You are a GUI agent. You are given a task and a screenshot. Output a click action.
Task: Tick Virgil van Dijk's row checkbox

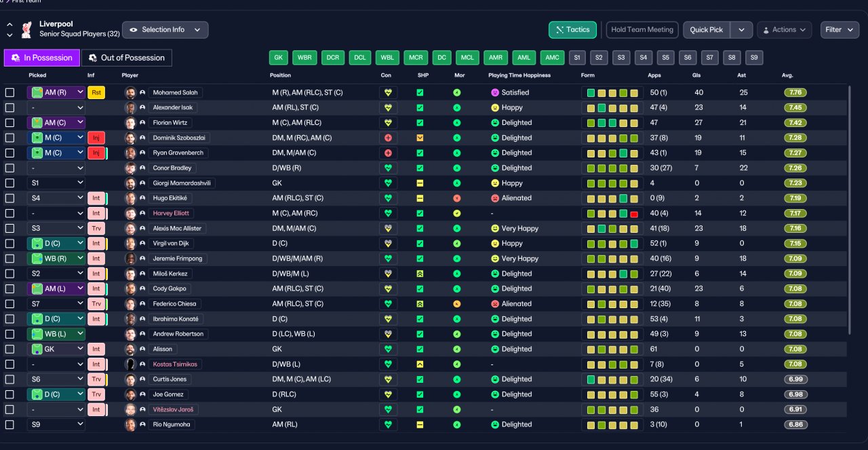coord(9,244)
